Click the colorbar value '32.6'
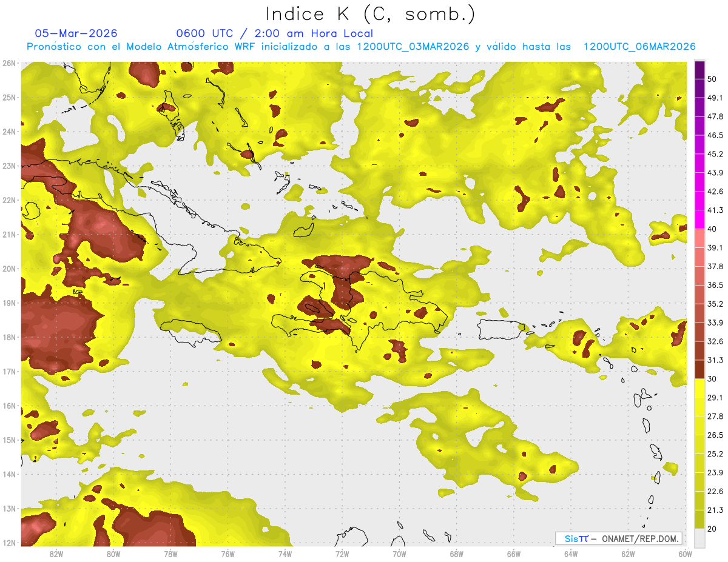 (x=715, y=341)
